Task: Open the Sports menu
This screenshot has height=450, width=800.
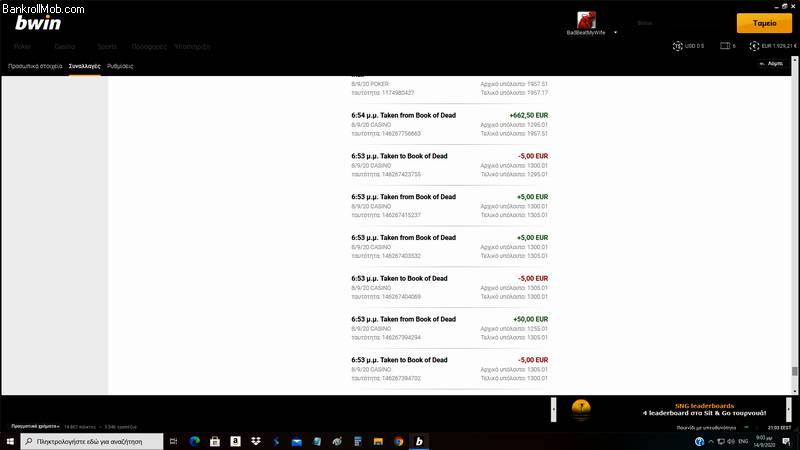Action: tap(107, 46)
